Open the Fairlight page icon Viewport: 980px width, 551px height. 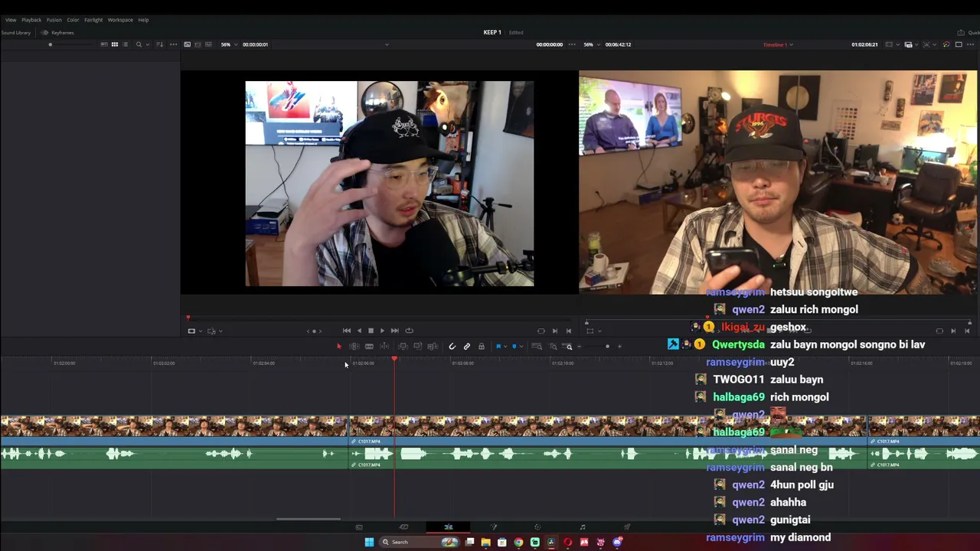[x=583, y=527]
